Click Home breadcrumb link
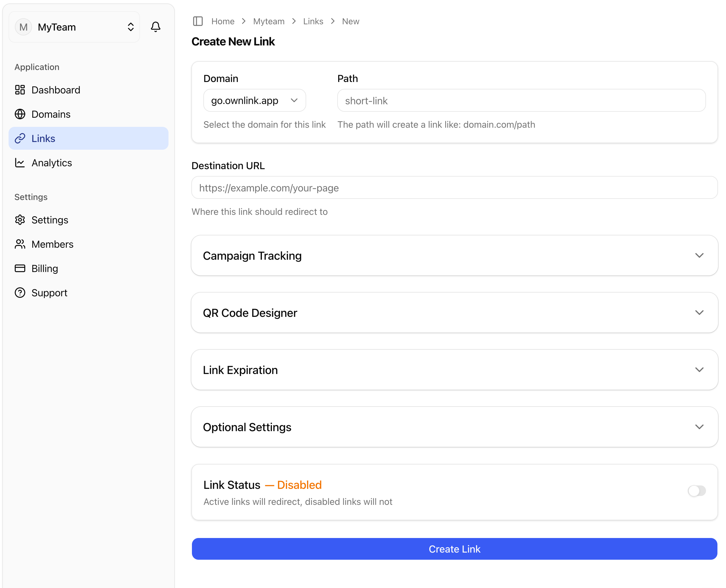Screen dimensions: 726x588 pyautogui.click(x=223, y=21)
